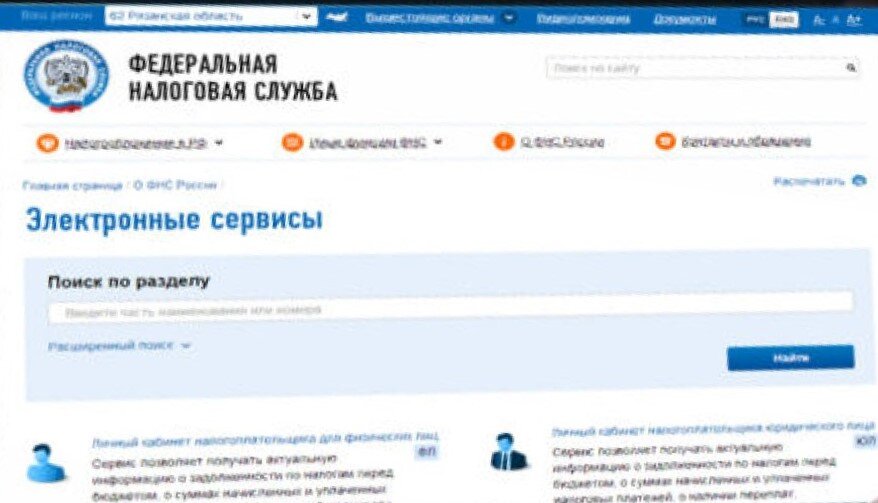Reset to the normal A font size

pos(835,20)
